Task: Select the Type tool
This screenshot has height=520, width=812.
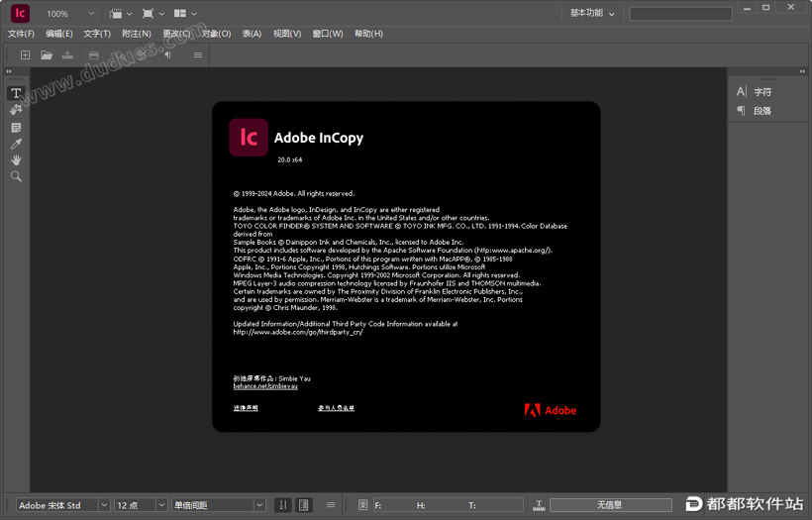Action: point(16,93)
